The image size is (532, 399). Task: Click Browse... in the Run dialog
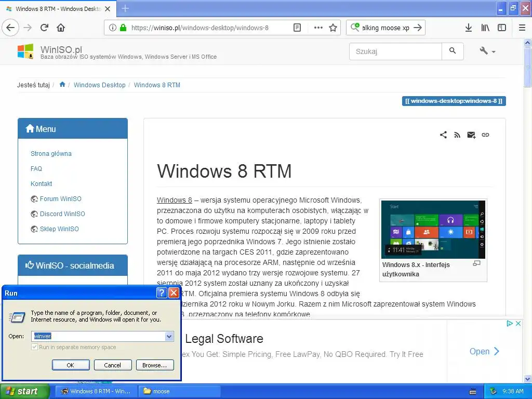point(155,365)
